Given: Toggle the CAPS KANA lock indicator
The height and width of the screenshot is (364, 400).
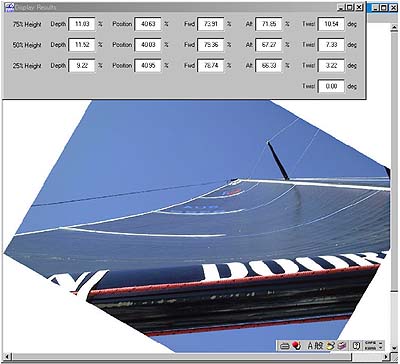Looking at the screenshot, I should coord(370,346).
